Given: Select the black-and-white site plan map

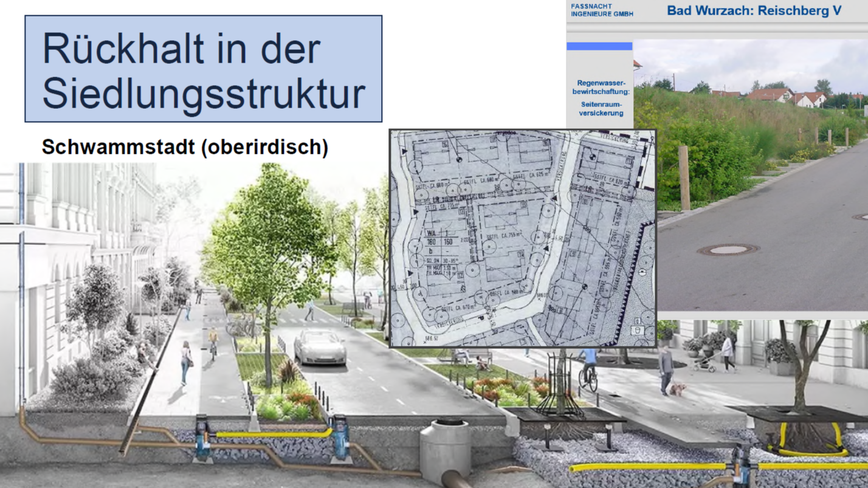Looking at the screenshot, I should 522,238.
